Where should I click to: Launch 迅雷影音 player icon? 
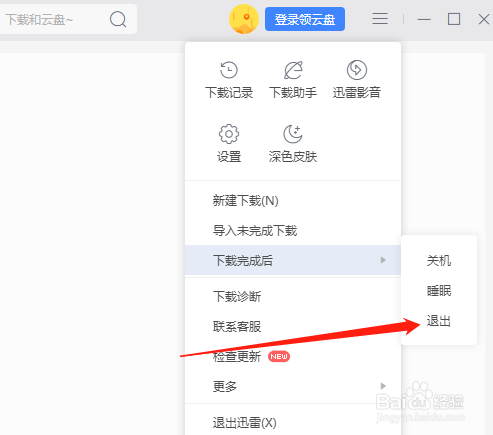[357, 70]
